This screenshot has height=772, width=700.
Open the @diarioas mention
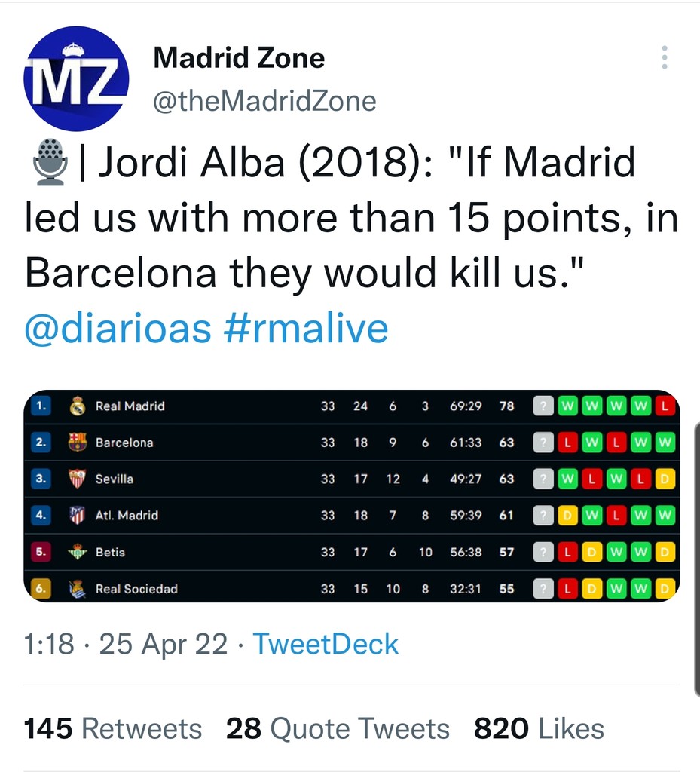[x=118, y=329]
